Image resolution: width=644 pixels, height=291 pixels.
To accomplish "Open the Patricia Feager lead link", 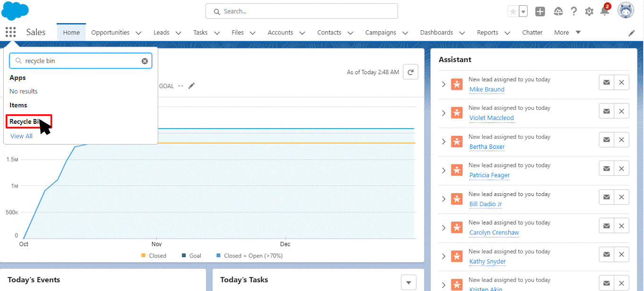I will [x=489, y=175].
